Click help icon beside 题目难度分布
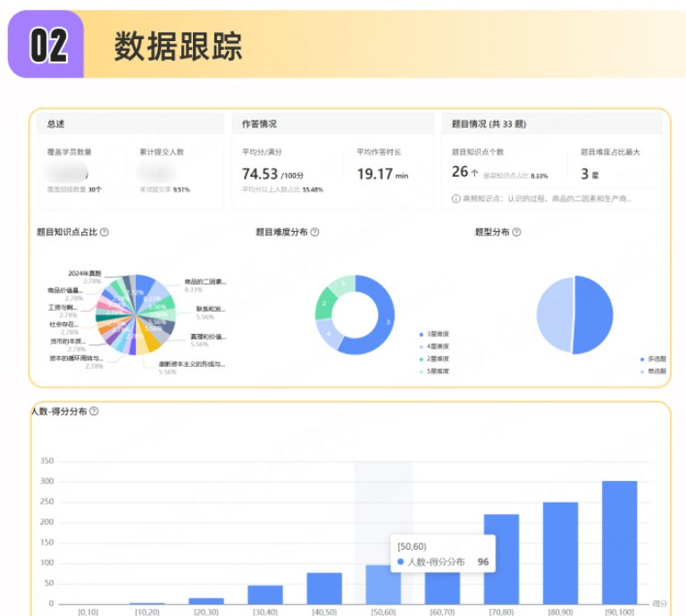This screenshot has height=616, width=686. coord(314,232)
